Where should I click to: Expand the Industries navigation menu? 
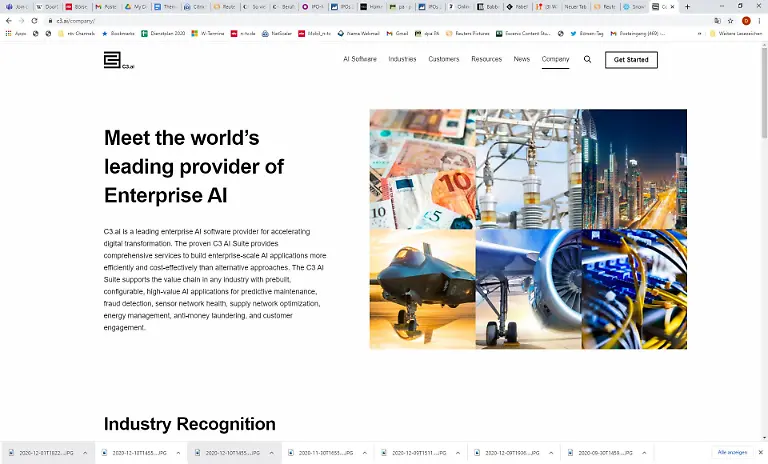[x=402, y=60]
